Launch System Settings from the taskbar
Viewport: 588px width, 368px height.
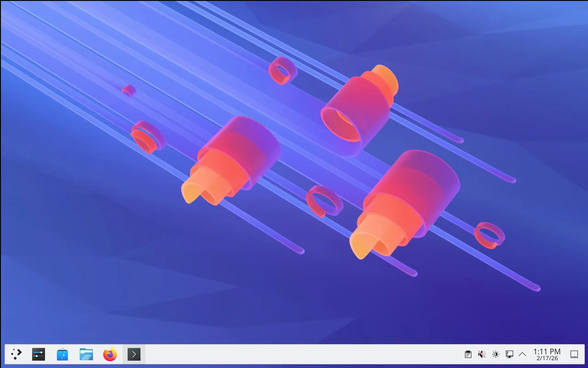point(39,354)
